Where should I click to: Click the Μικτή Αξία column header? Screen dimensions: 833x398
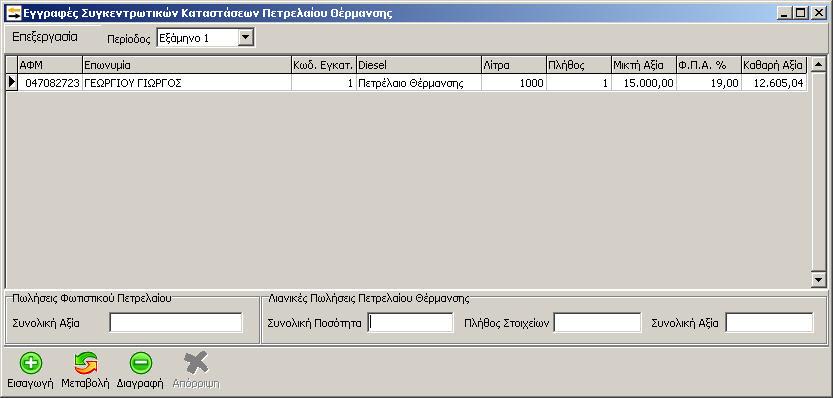click(643, 65)
